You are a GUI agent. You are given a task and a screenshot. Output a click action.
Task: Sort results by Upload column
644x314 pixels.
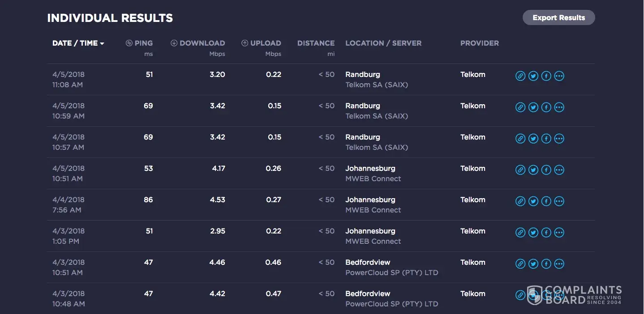[261, 43]
